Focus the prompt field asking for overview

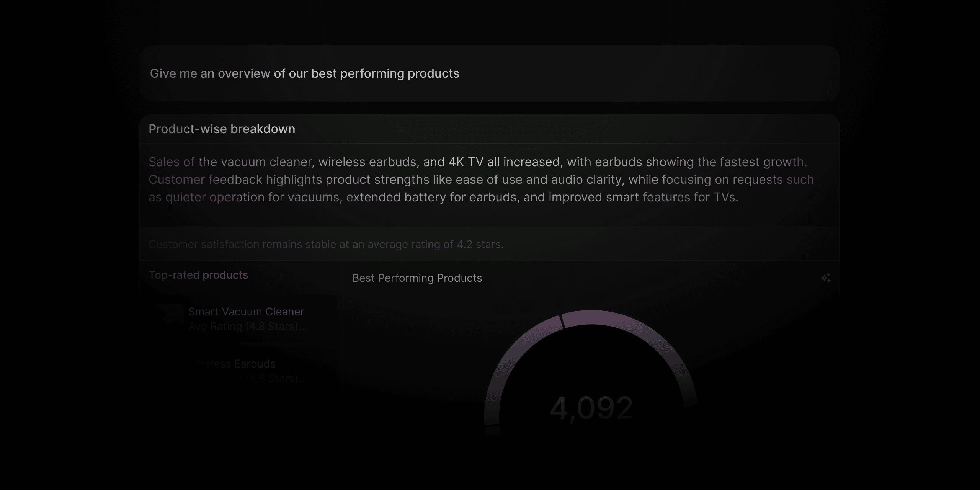pyautogui.click(x=490, y=73)
